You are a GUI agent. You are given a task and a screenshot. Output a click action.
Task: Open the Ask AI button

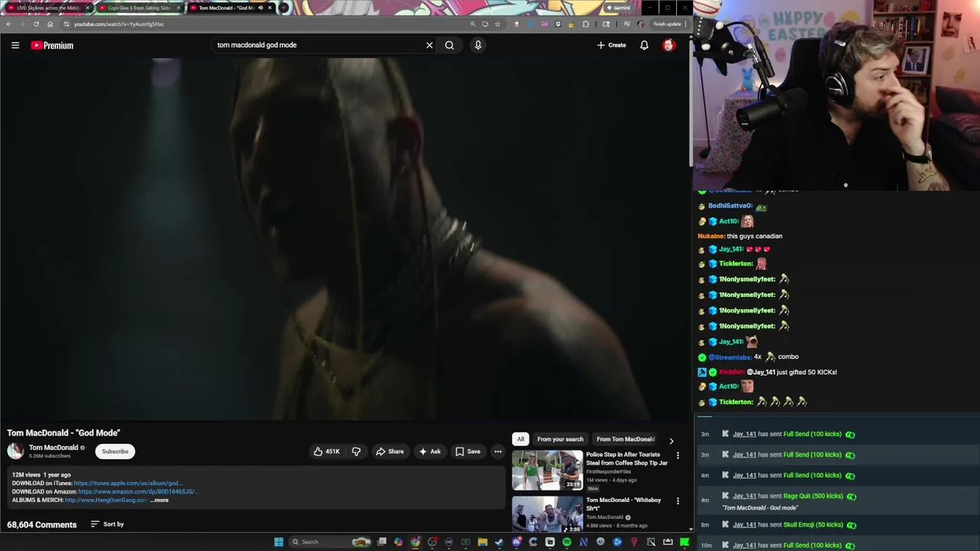(430, 452)
